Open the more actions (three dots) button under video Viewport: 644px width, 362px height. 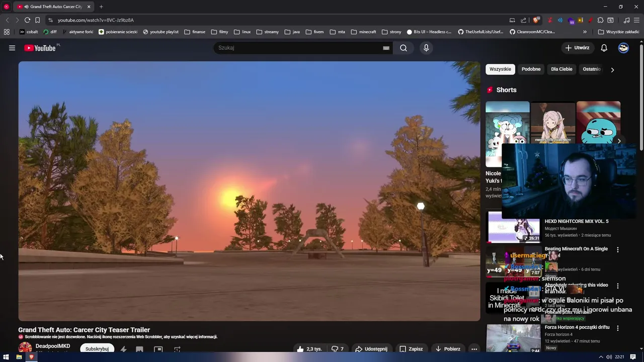tap(474, 349)
